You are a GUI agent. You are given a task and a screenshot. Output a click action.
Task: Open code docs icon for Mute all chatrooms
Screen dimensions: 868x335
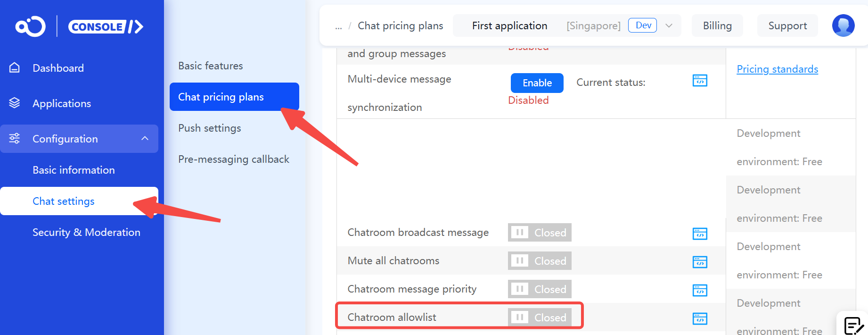tap(700, 262)
